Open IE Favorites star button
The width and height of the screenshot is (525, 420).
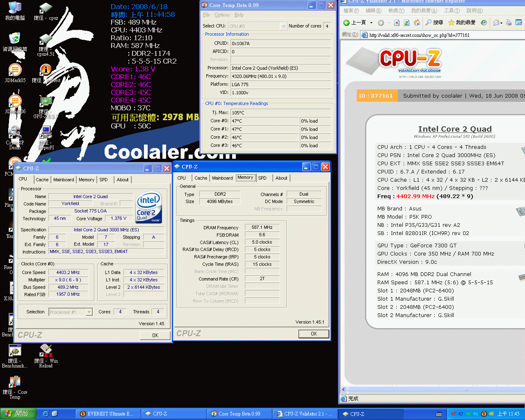[462, 23]
